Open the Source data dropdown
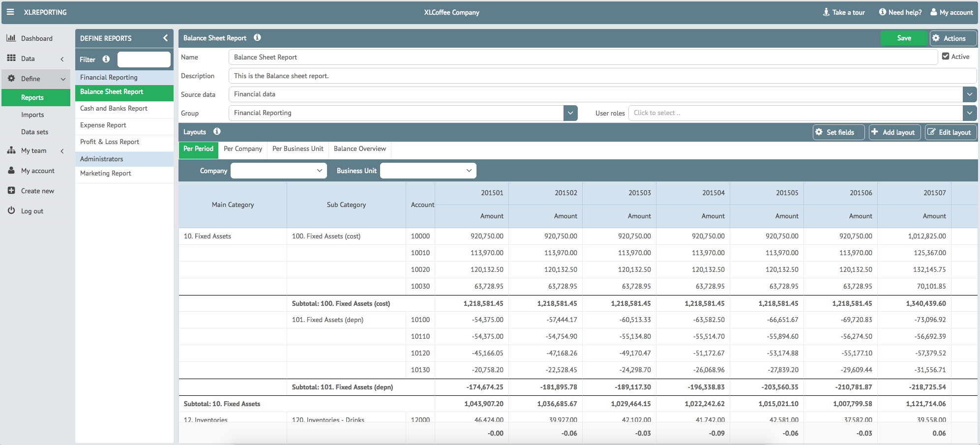This screenshot has width=980, height=445. pyautogui.click(x=969, y=94)
